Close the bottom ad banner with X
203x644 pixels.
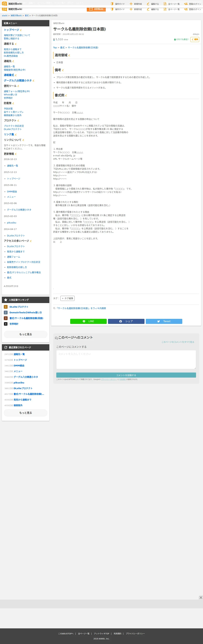201,598
